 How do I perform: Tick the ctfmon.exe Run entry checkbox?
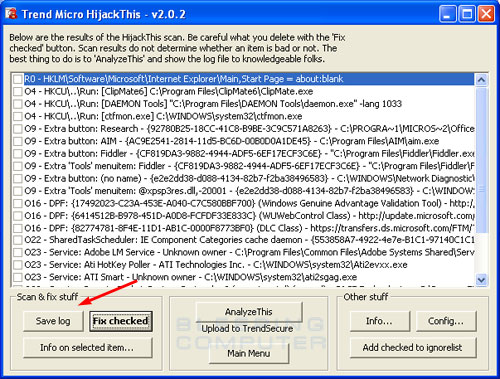tap(18, 116)
